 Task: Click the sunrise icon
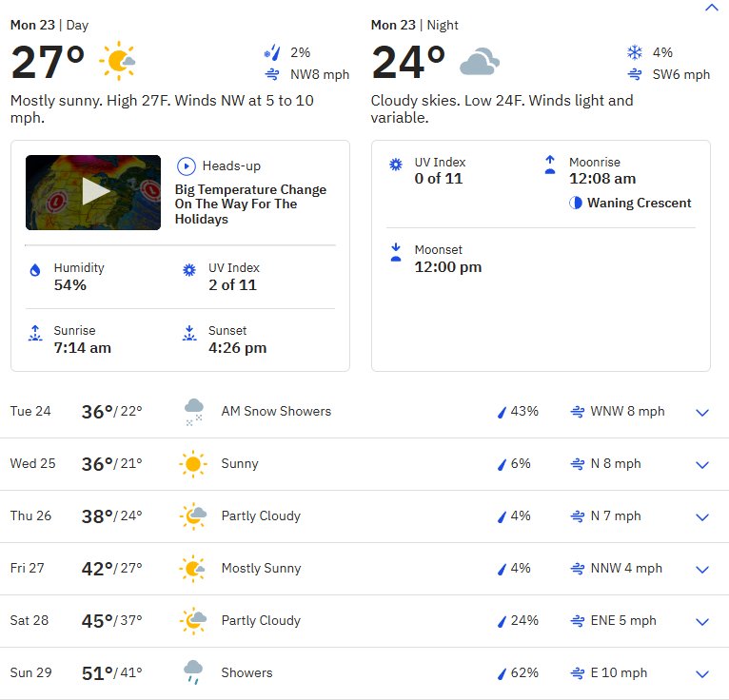35,333
